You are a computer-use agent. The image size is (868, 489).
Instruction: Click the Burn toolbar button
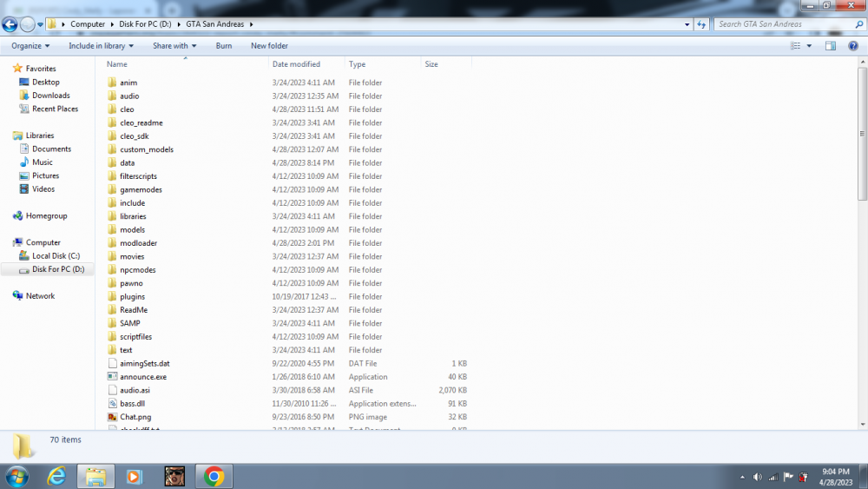(224, 46)
